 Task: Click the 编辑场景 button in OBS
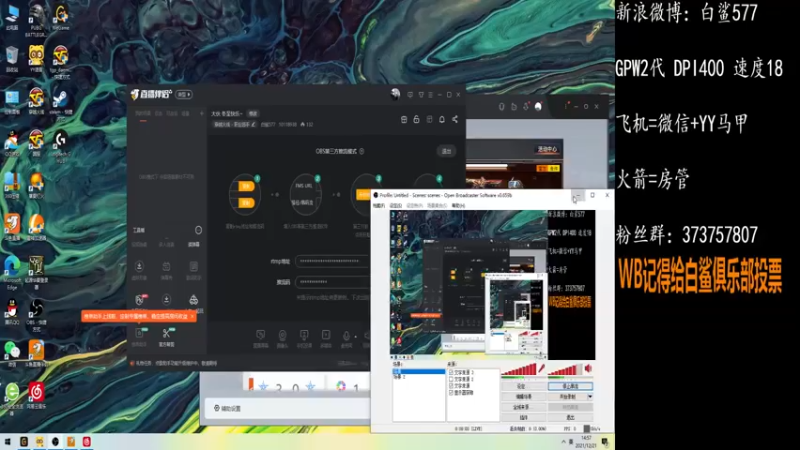coord(523,396)
